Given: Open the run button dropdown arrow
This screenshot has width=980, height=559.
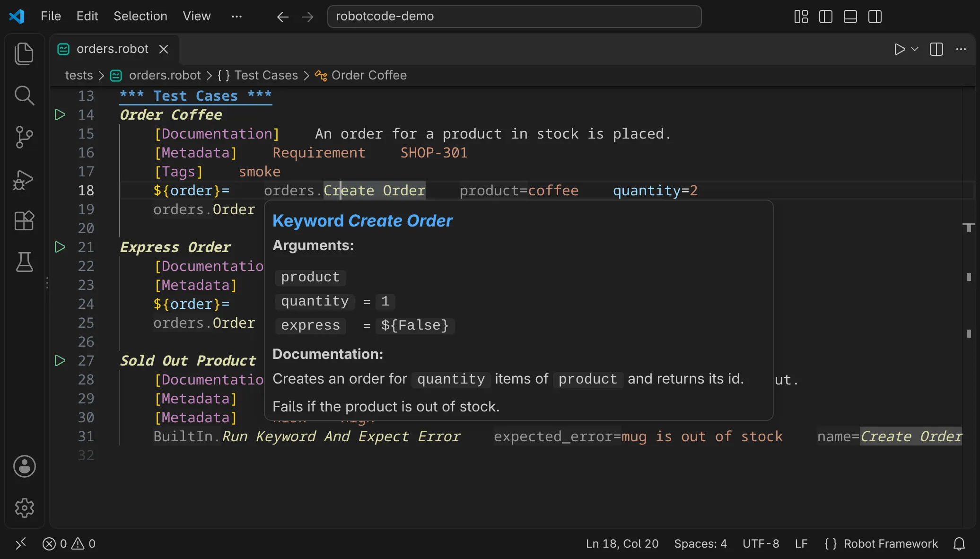Looking at the screenshot, I should click(x=915, y=49).
